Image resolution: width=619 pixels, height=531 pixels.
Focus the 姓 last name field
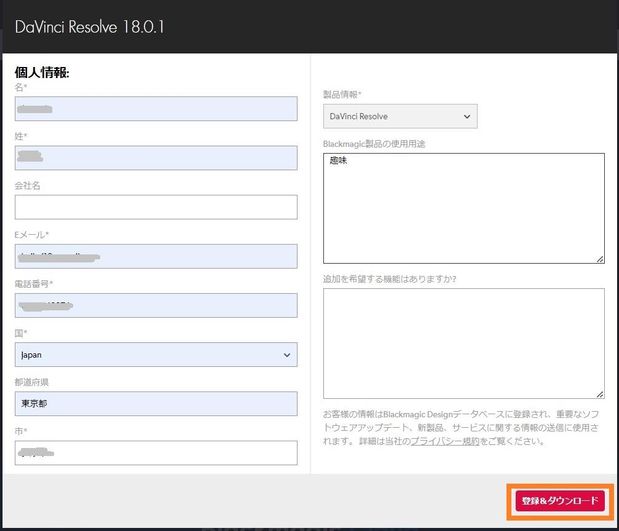tap(156, 158)
